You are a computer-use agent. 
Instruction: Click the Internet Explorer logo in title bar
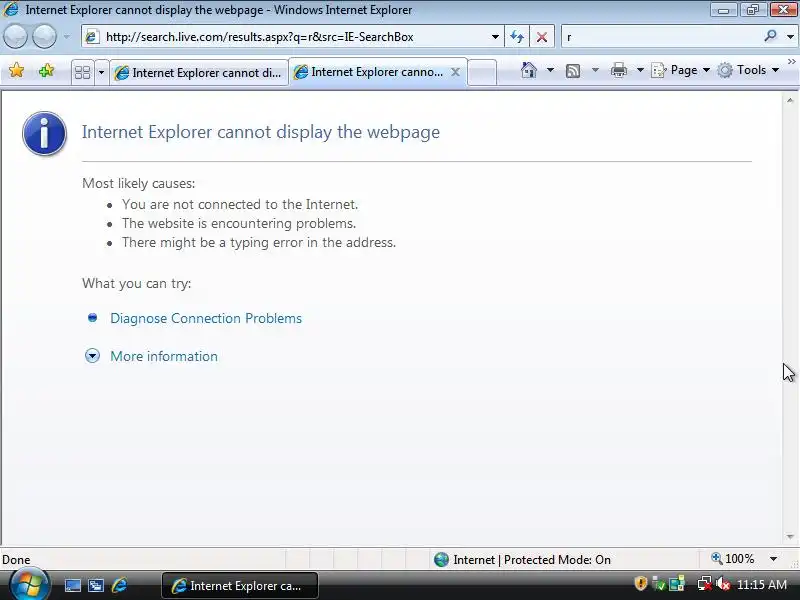pos(11,9)
